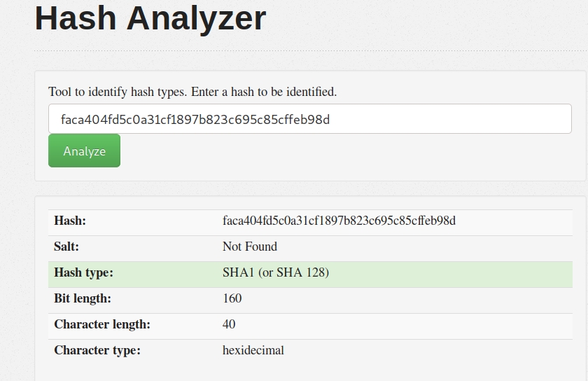Viewport: 588px width, 381px height.
Task: Click the dotted divider below the heading
Action: pos(308,51)
